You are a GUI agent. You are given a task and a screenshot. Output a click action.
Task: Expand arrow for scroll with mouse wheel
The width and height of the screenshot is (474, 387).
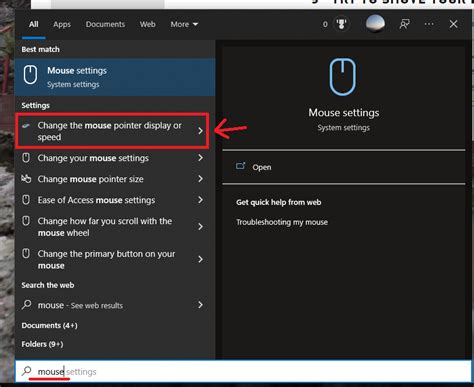point(200,227)
